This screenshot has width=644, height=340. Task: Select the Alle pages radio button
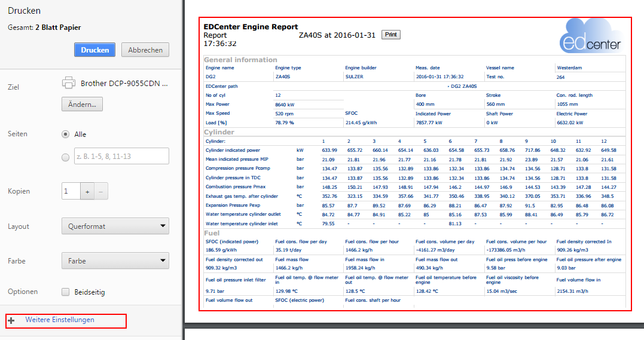[65, 134]
